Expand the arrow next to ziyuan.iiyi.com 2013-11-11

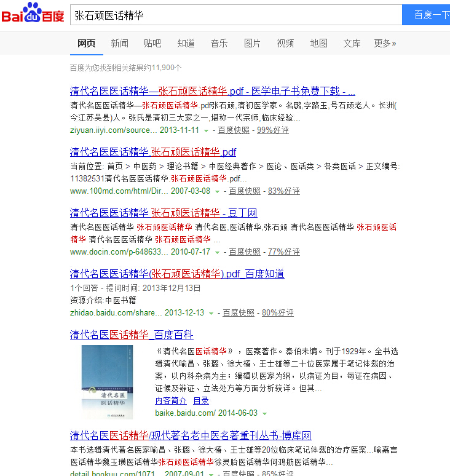pos(207,131)
